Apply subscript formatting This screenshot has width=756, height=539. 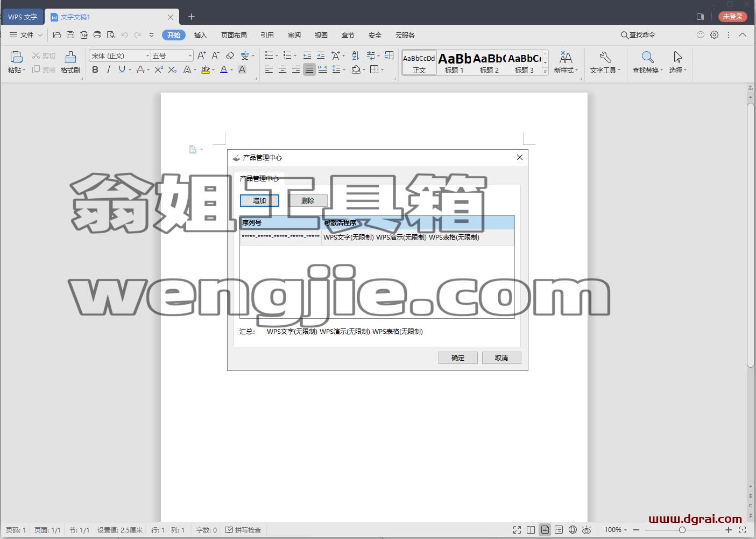pyautogui.click(x=172, y=69)
